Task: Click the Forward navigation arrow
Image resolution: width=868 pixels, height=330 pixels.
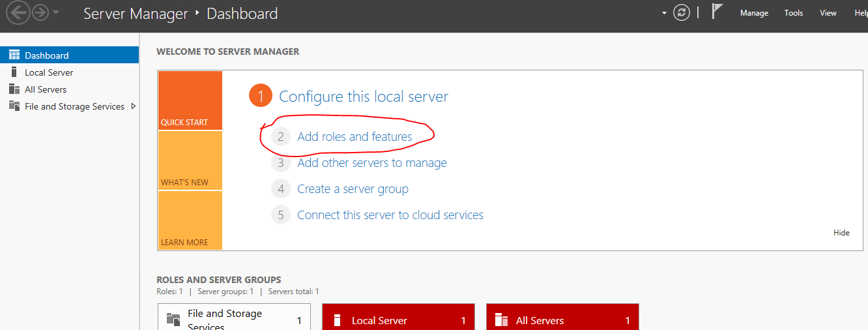Action: tap(40, 13)
